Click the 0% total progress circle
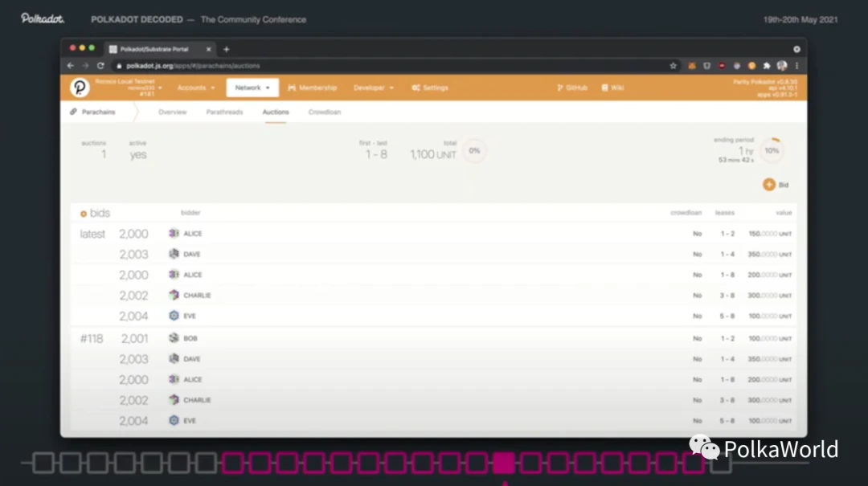This screenshot has width=868, height=486. [x=474, y=150]
